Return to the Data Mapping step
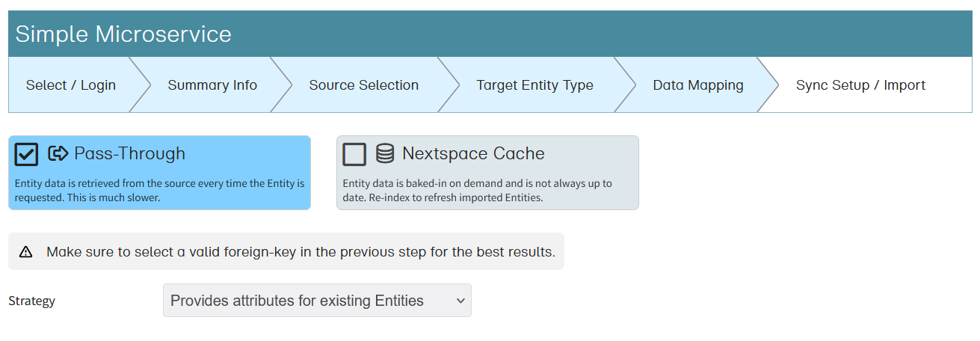The height and width of the screenshot is (341, 980). click(x=697, y=85)
